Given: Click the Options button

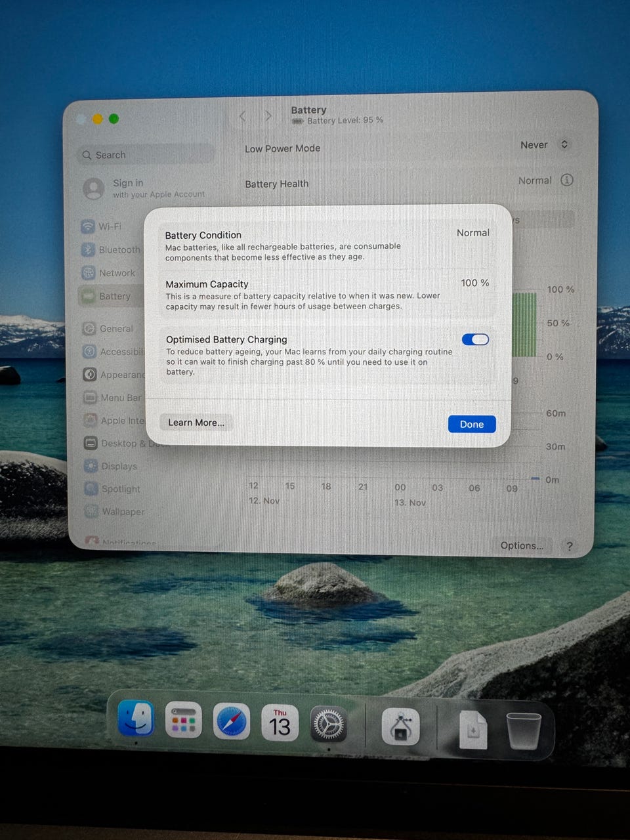Looking at the screenshot, I should point(522,545).
